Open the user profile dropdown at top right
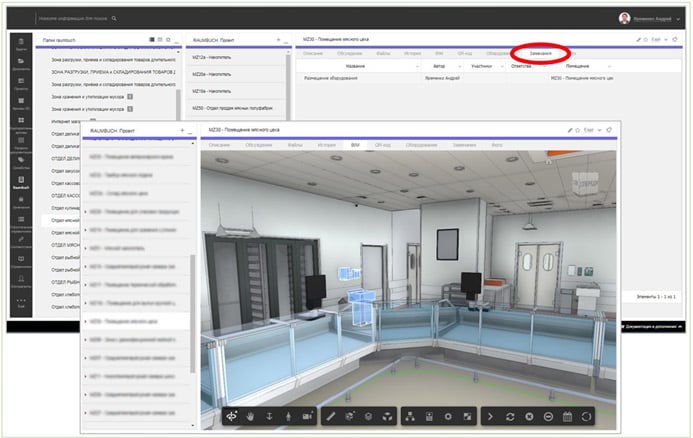The image size is (693, 438). point(678,19)
